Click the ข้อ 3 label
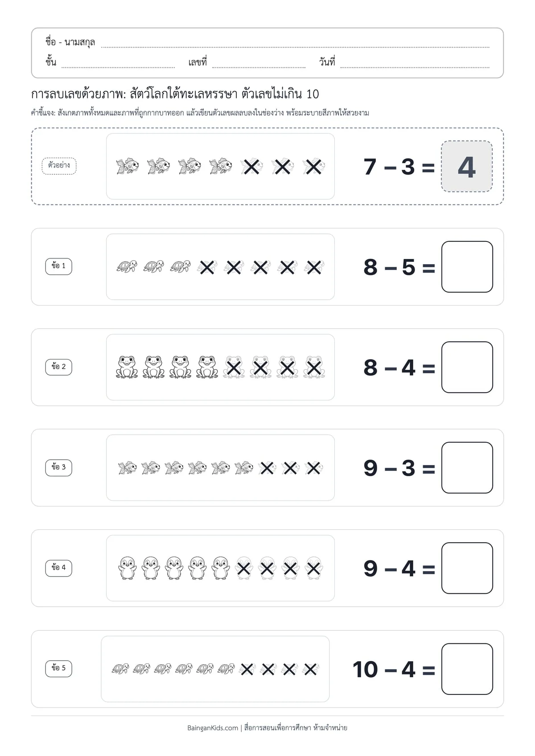This screenshot has width=535, height=756. pos(58,467)
